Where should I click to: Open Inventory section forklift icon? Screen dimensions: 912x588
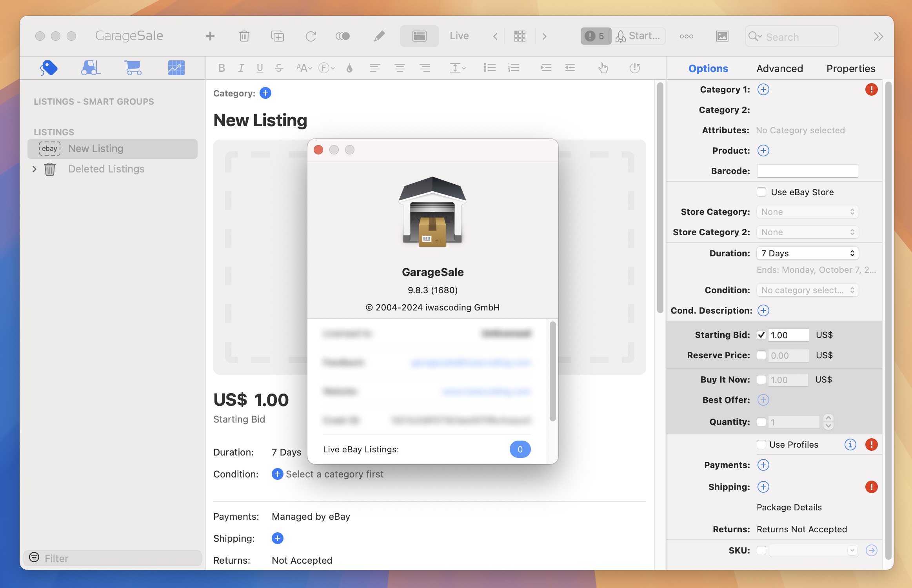pos(91,68)
